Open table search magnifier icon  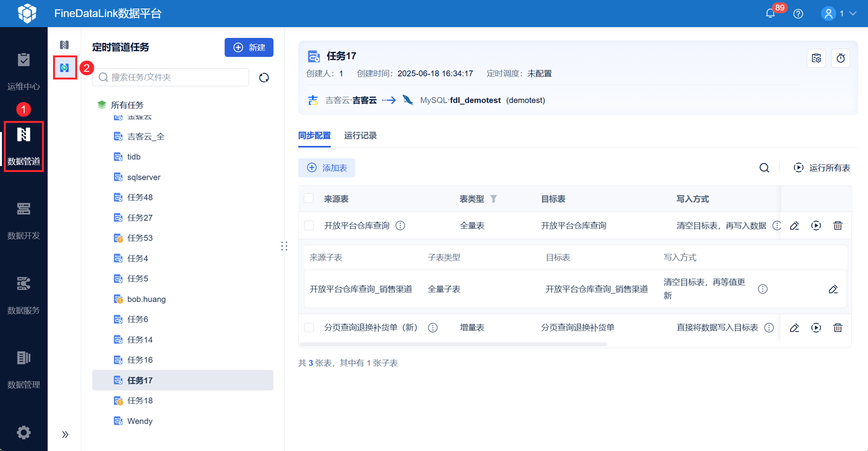pyautogui.click(x=764, y=168)
